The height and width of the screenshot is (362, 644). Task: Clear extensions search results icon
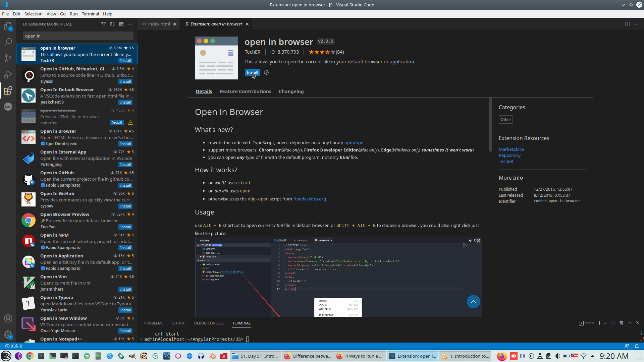pos(121,24)
